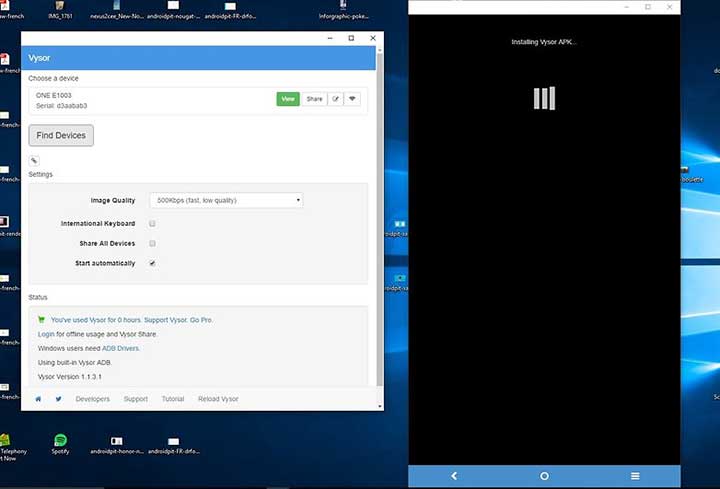
Task: Click the home icon in Vysor footer
Action: click(x=38, y=399)
